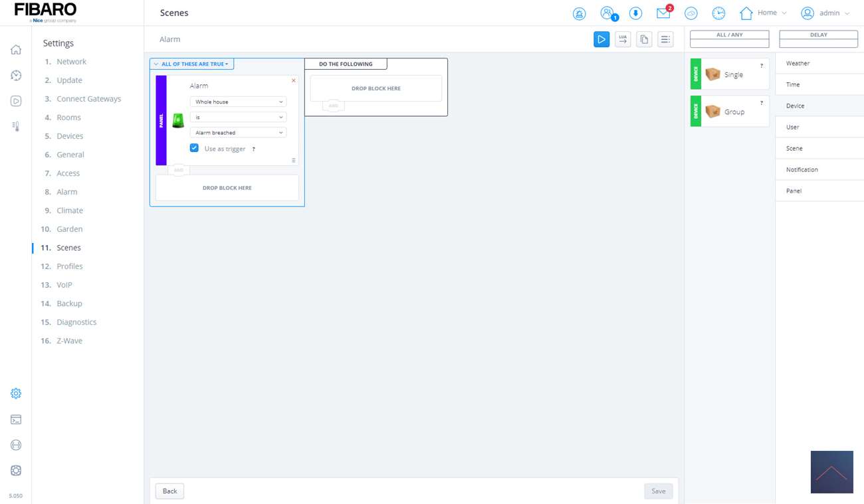Click the actions DROP BLOCK HERE area

pyautogui.click(x=376, y=88)
